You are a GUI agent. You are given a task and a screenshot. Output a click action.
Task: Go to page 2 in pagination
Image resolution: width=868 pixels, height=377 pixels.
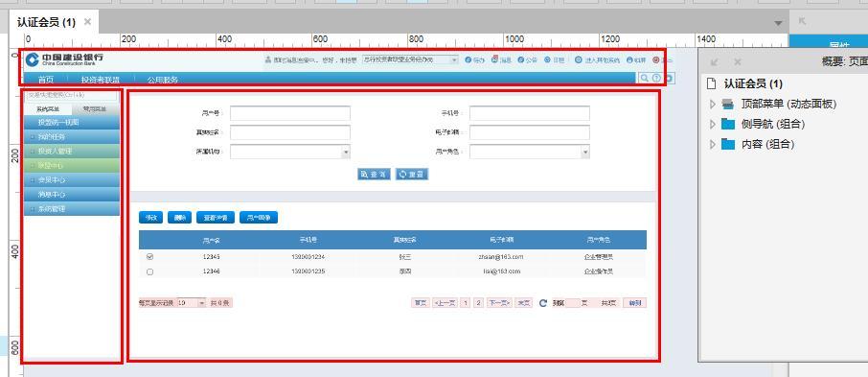point(479,303)
